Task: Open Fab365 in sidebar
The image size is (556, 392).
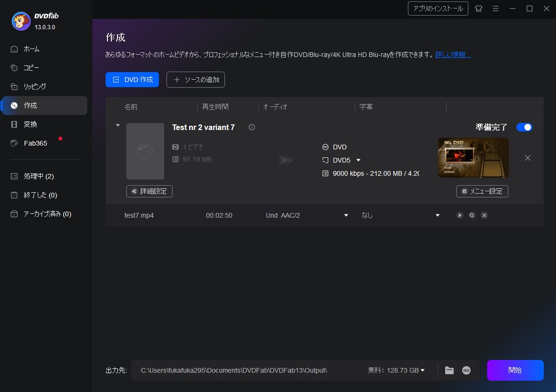Action: (x=45, y=143)
